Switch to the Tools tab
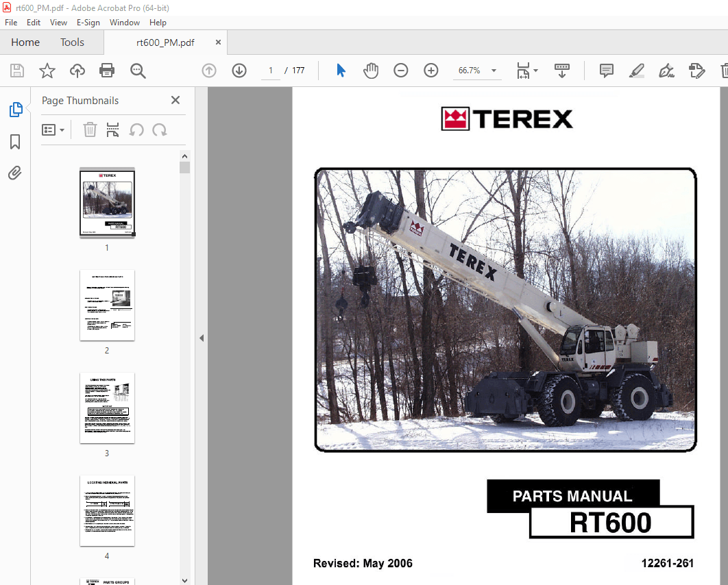This screenshot has width=728, height=585. pyautogui.click(x=72, y=42)
